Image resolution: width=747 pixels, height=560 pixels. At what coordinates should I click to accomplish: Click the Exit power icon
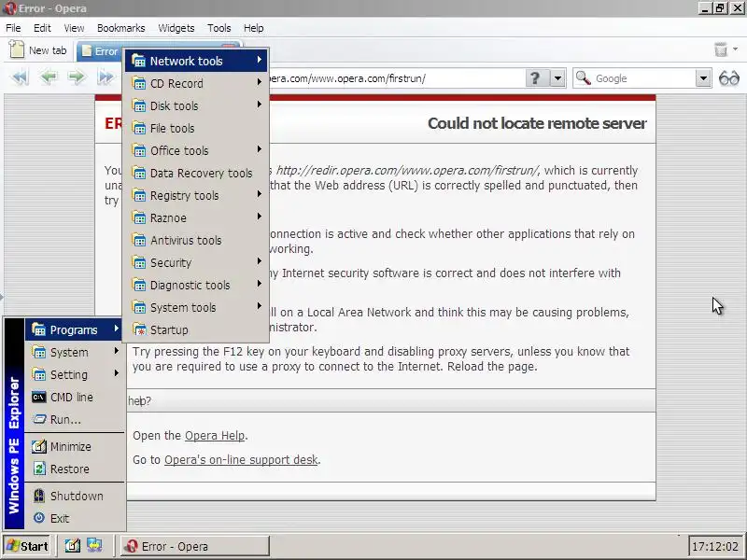(39, 518)
